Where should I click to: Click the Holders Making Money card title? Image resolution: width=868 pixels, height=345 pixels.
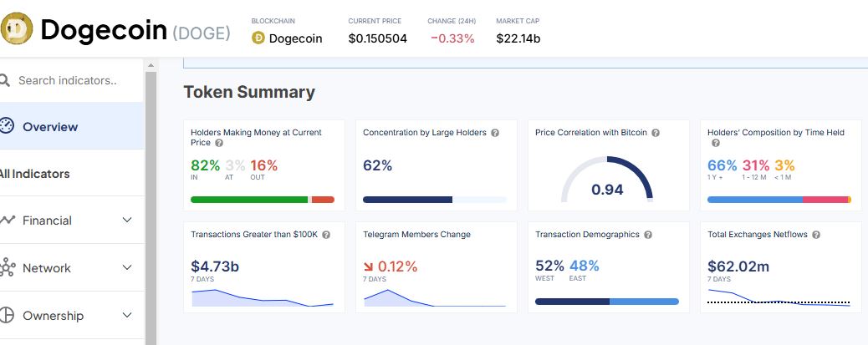tap(256, 138)
